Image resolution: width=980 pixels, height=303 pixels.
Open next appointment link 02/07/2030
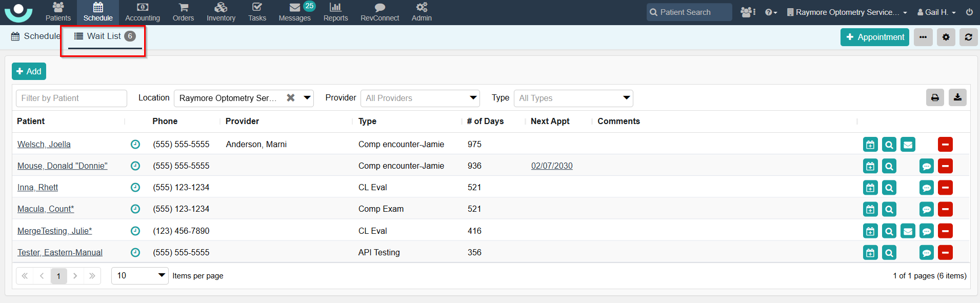click(x=552, y=166)
